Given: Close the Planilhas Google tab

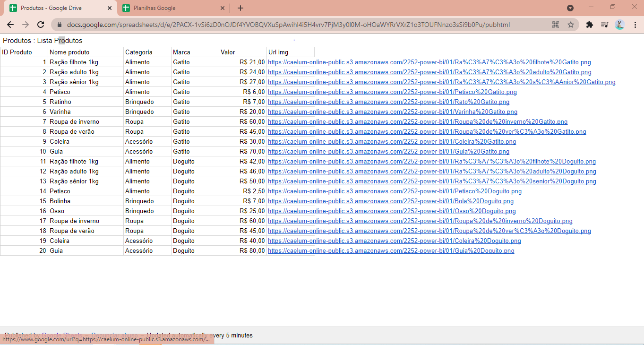Looking at the screenshot, I should point(223,8).
